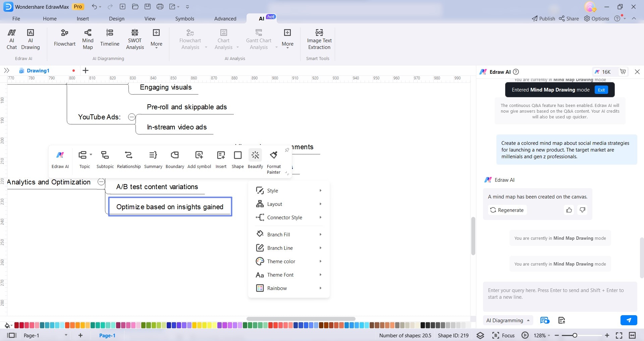Dislike the Edraw AI response with thumbs down

[582, 210]
